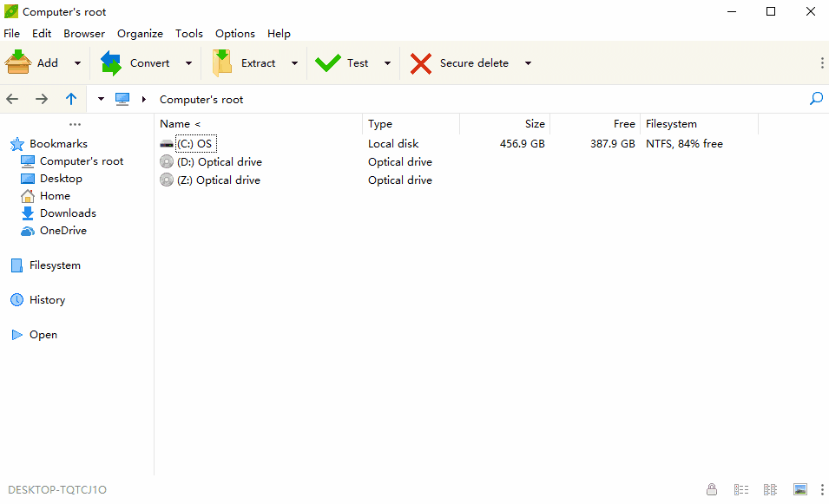The width and height of the screenshot is (829, 504).
Task: Open the address bar history dropdown
Action: click(x=101, y=99)
